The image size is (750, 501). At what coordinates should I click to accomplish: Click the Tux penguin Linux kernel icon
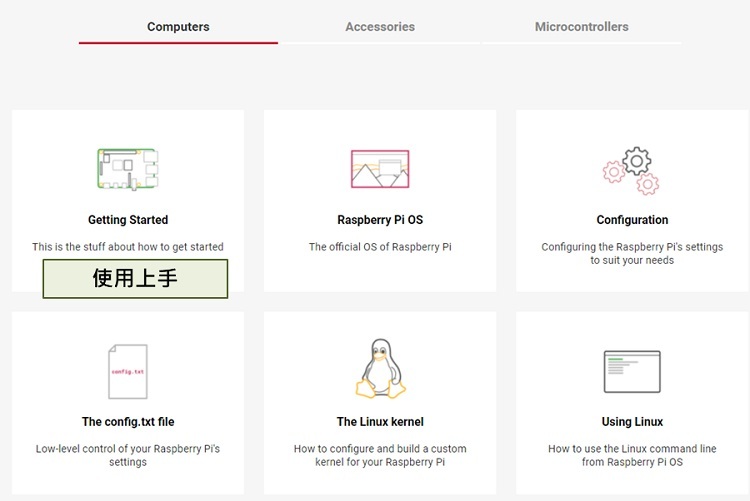(x=380, y=369)
